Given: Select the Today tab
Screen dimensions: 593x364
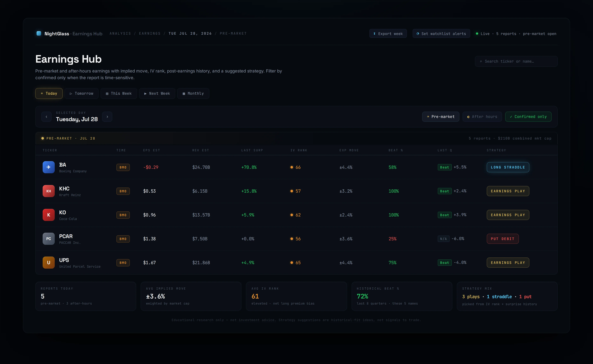Looking at the screenshot, I should (x=49, y=93).
